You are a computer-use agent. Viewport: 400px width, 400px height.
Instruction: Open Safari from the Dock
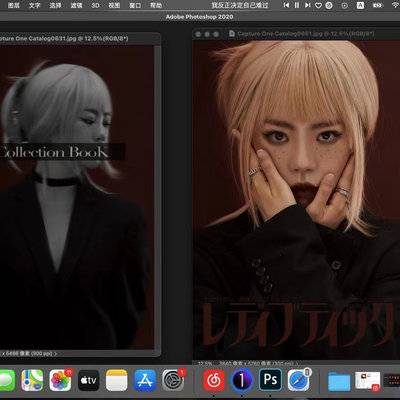pyautogui.click(x=298, y=380)
